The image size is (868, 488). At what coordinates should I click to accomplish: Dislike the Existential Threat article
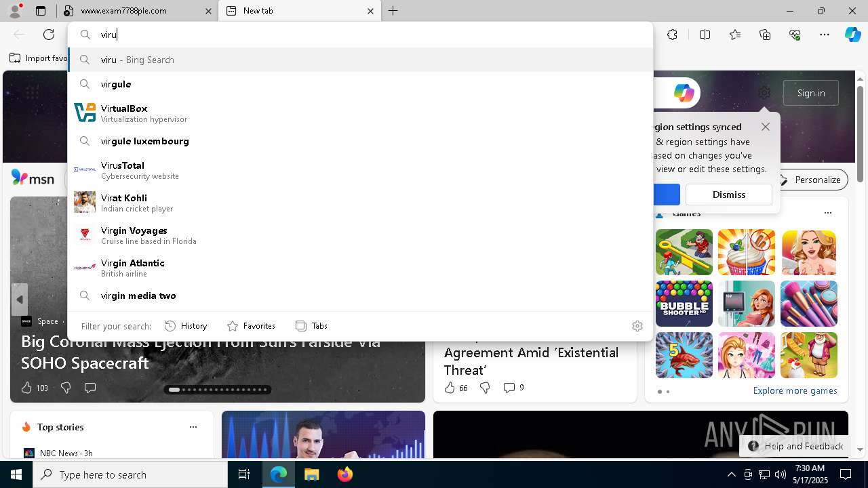[485, 388]
